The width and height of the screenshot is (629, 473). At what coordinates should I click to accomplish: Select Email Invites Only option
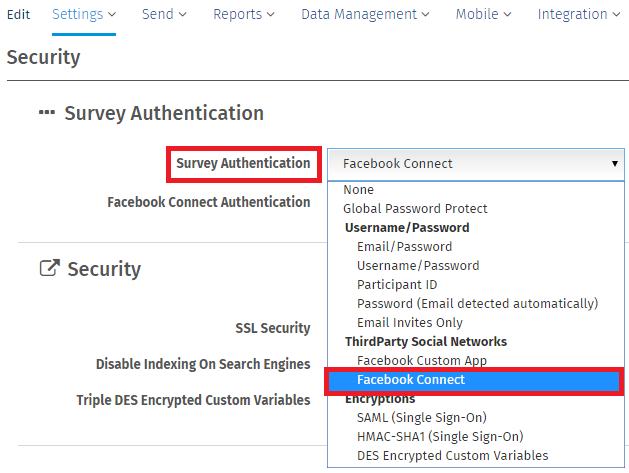tap(410, 322)
